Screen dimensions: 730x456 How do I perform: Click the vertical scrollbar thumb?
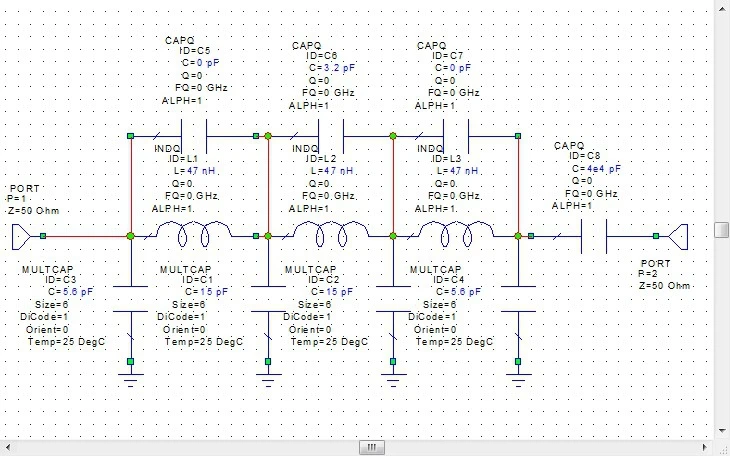point(722,230)
